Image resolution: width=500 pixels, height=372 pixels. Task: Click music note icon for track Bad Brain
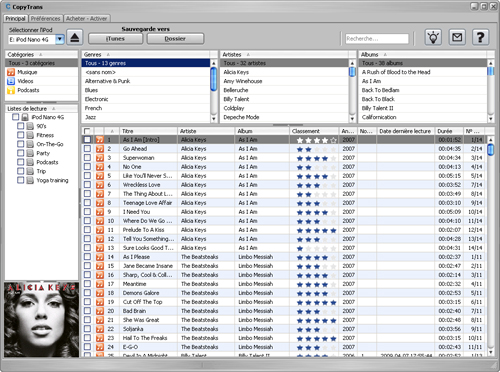coord(100,311)
